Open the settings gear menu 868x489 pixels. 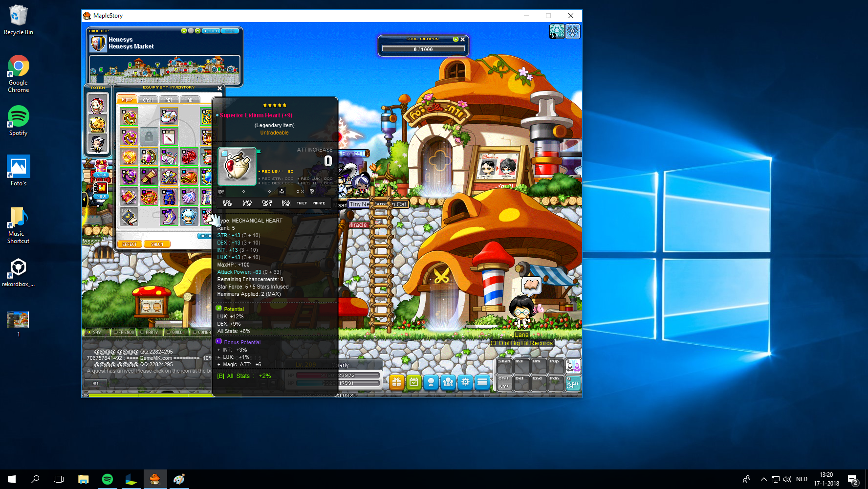465,382
